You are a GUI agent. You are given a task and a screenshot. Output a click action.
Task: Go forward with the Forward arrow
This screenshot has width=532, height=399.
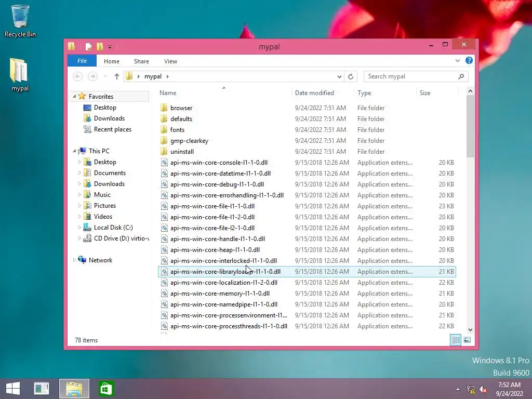pyautogui.click(x=92, y=76)
